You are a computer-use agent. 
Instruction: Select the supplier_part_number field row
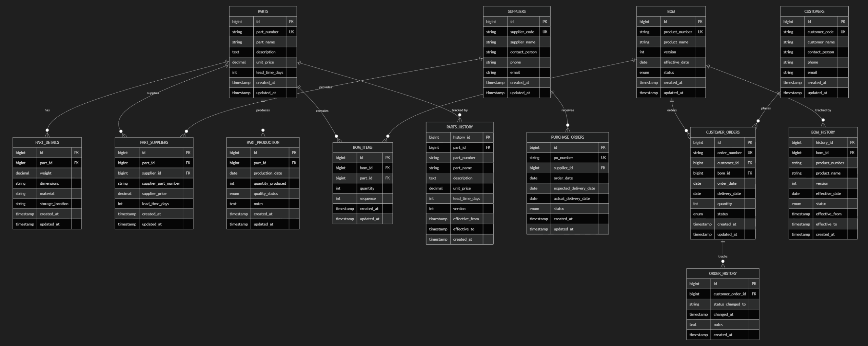(x=161, y=183)
